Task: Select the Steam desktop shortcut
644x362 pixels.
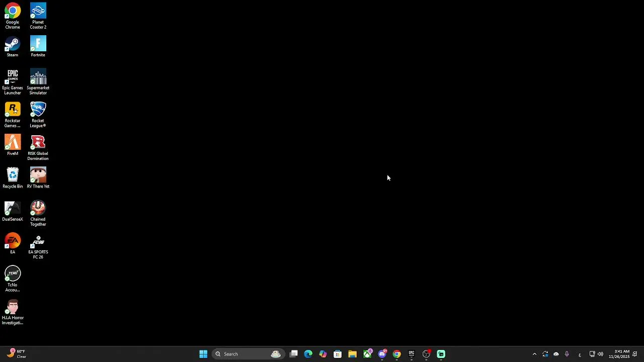Action: point(13,47)
